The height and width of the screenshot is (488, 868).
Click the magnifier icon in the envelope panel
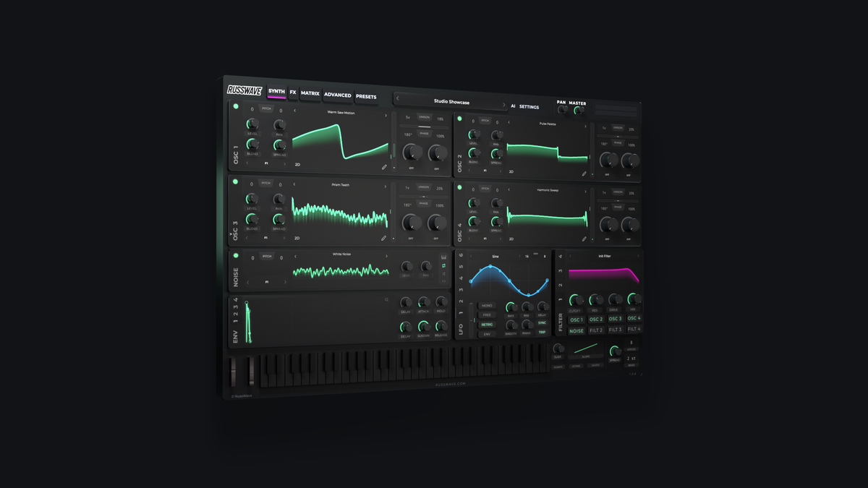[x=386, y=299]
